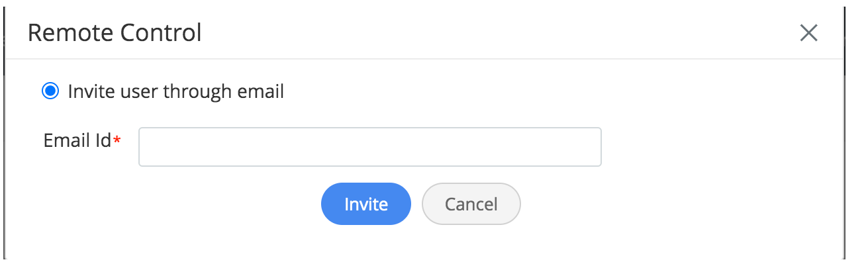Screen dimensions: 868x268
Task: Send the invitation with the Invite button
Action: 366,204
